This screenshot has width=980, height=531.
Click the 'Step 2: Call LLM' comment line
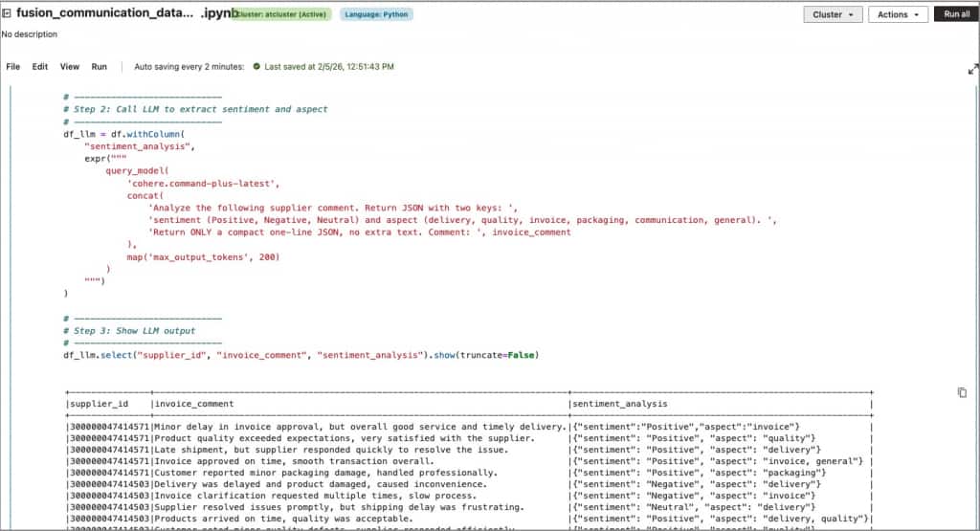(x=195, y=109)
